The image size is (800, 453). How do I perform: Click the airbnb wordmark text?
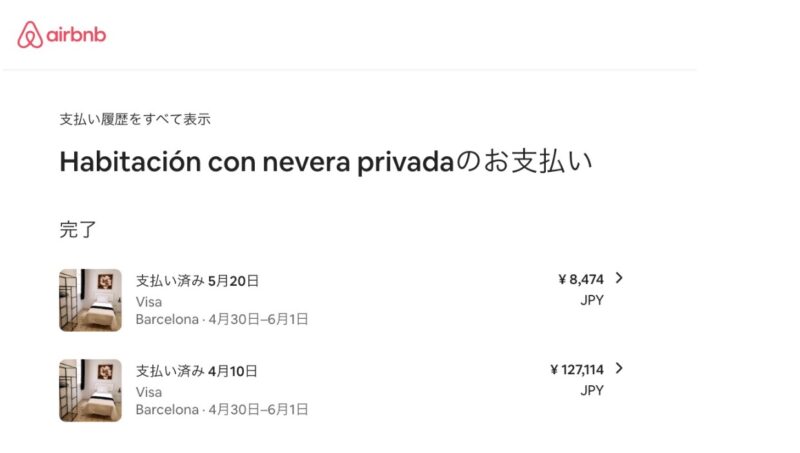pyautogui.click(x=77, y=35)
